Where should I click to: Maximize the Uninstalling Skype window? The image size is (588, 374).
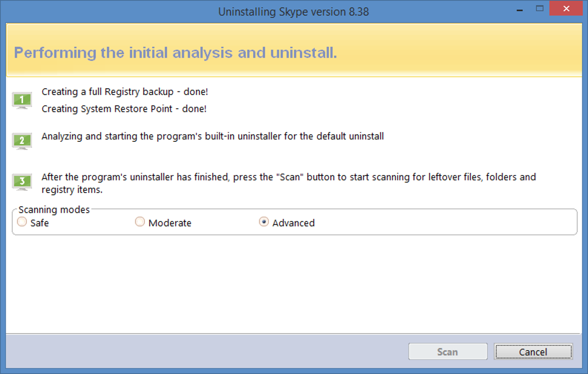[540, 8]
